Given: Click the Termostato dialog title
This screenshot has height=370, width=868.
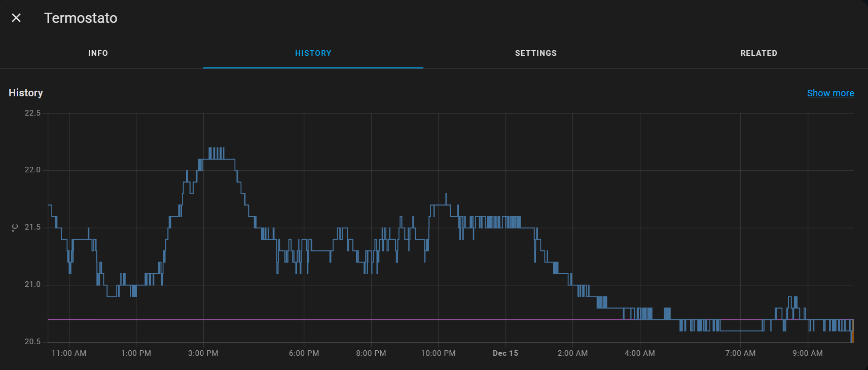Looking at the screenshot, I should point(81,18).
